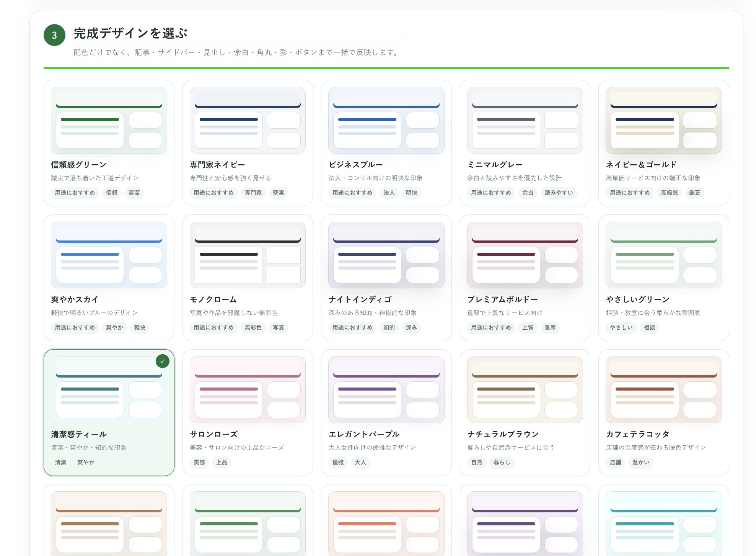This screenshot has width=756, height=556.
Task: Select the 専門家ネイビー design thumbnail
Action: (x=248, y=120)
